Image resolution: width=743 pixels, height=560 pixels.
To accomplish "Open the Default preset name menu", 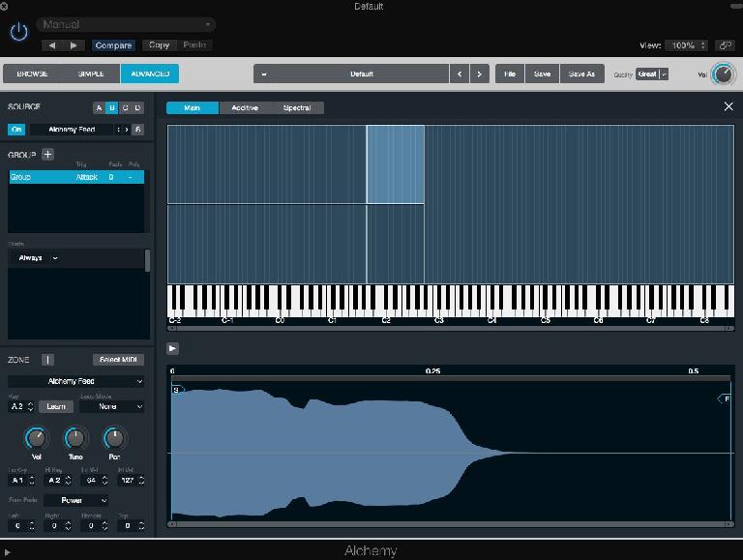I will point(351,74).
